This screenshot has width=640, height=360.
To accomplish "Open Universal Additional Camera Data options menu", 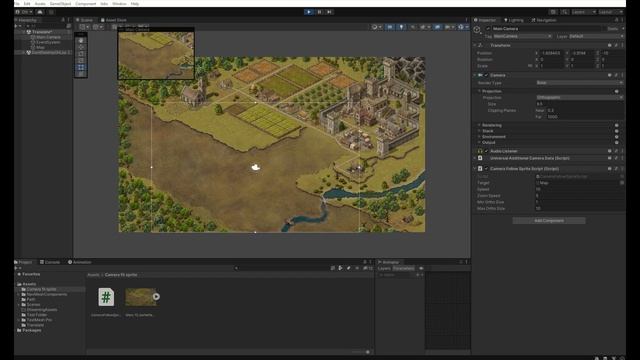I will [x=622, y=158].
